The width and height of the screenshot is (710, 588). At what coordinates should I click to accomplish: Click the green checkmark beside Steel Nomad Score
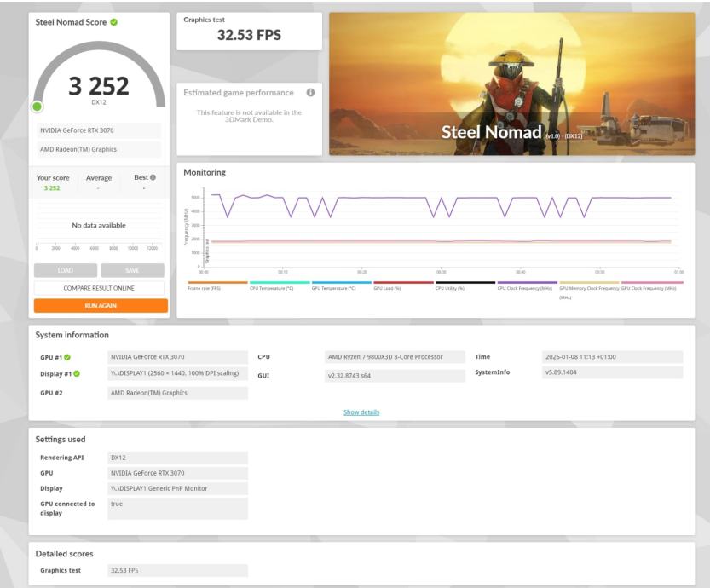click(114, 22)
